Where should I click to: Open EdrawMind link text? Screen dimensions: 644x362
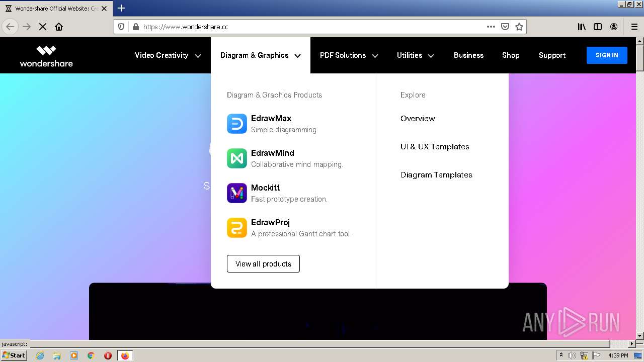pos(273,153)
